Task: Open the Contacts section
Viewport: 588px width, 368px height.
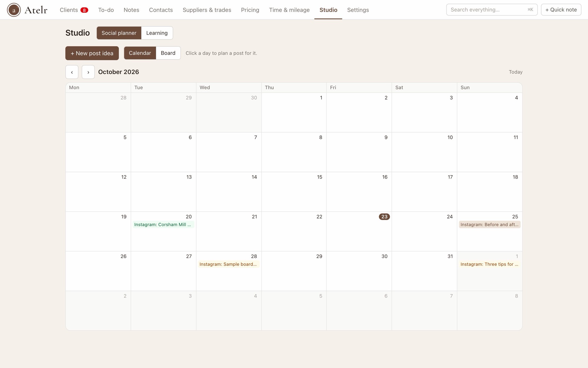Action: pos(161,10)
